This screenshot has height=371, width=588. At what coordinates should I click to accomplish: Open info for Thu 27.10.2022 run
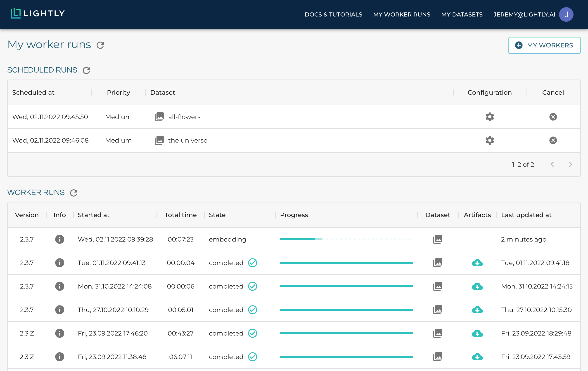click(59, 310)
